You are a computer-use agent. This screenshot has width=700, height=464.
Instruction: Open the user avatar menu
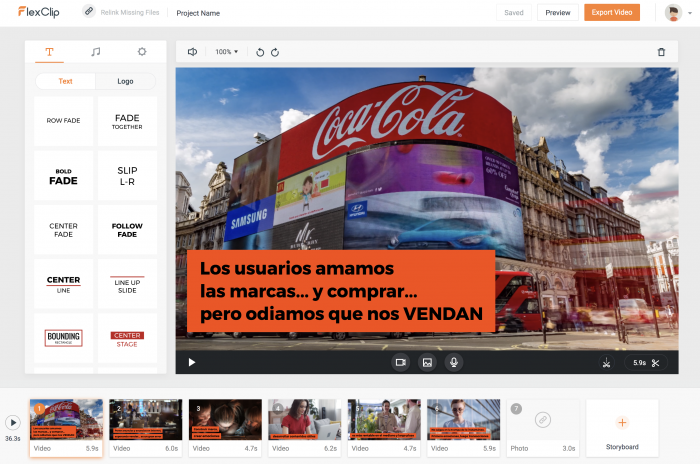pos(673,13)
